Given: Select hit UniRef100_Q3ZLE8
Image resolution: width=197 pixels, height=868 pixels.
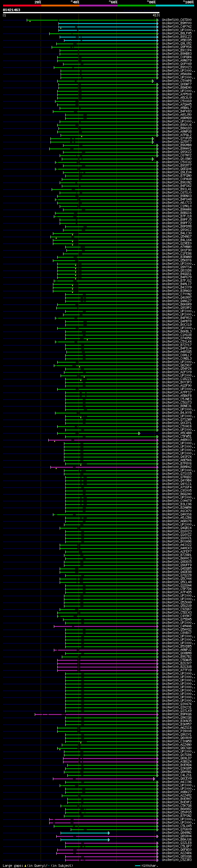Looking at the screenshot, I should click(x=176, y=843).
